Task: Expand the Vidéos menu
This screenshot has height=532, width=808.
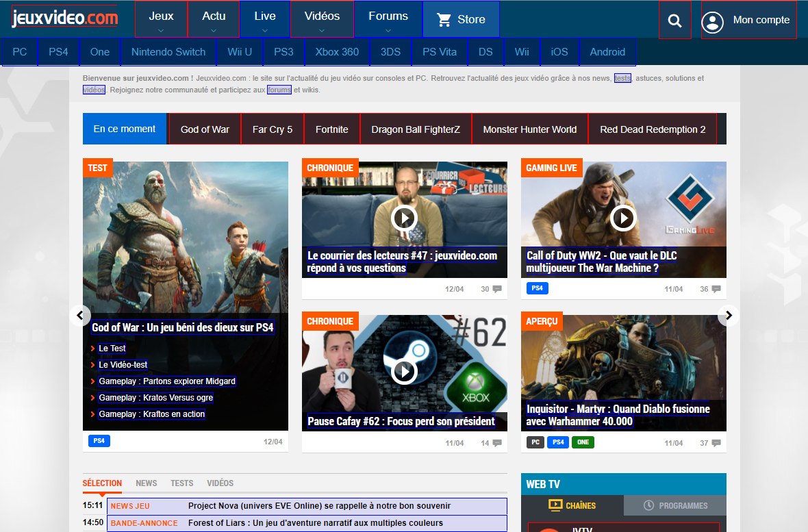Action: tap(322, 19)
